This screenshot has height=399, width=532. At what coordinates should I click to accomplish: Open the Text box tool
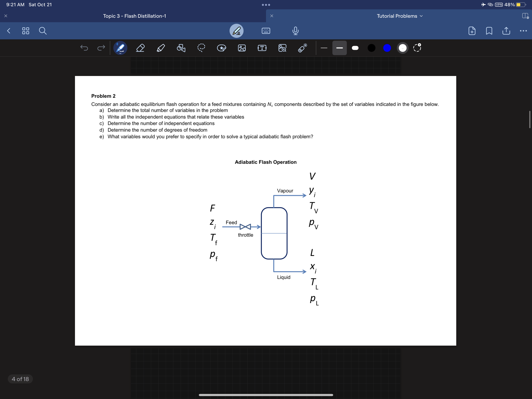click(262, 48)
